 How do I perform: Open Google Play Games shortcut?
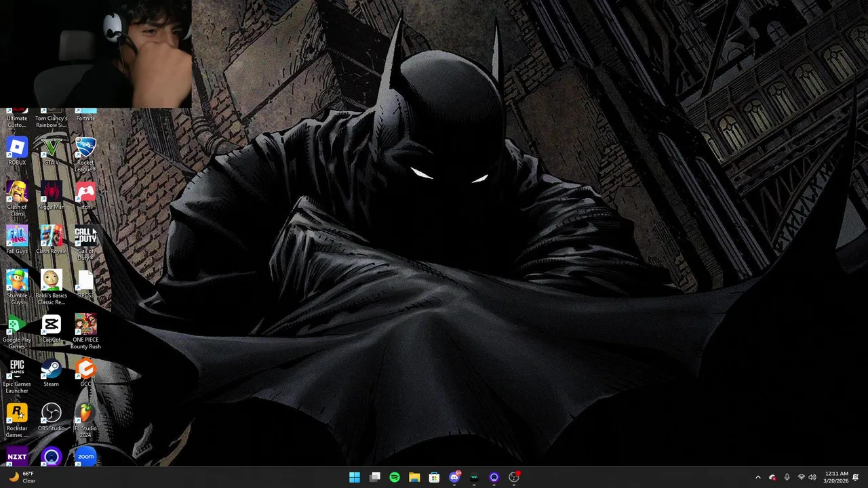click(17, 332)
